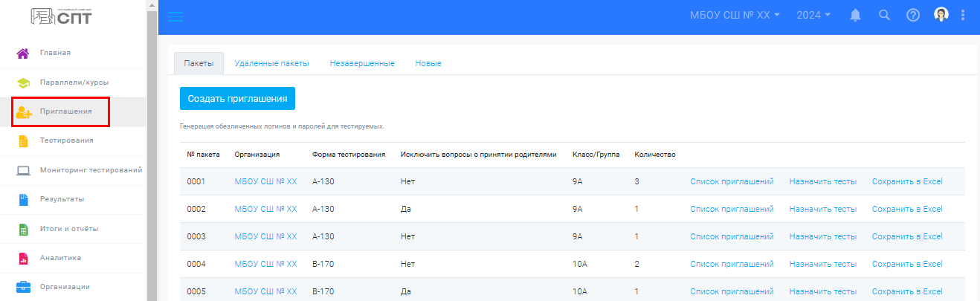Viewport: 980px width, 301px height.
Task: Go to Главная home icon
Action: pos(23,53)
